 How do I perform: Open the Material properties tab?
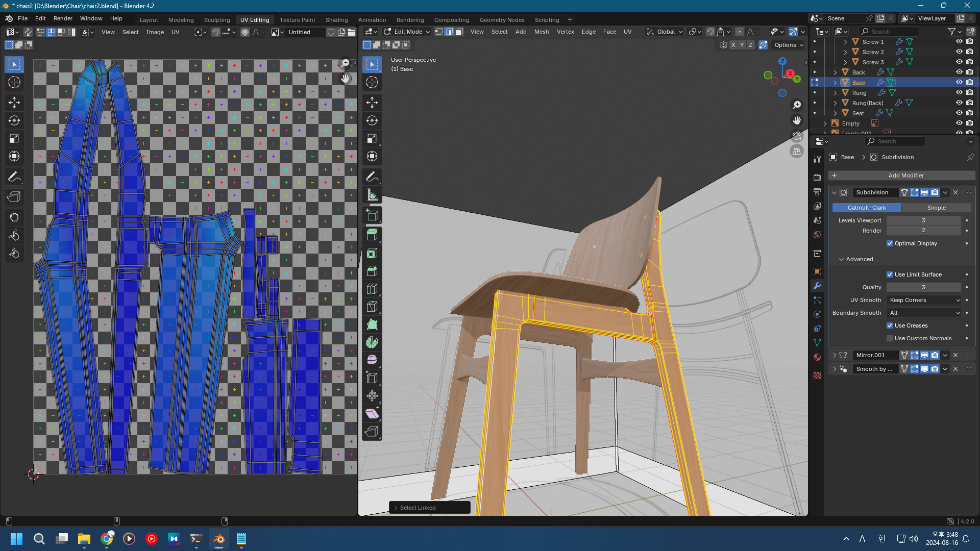click(x=817, y=357)
